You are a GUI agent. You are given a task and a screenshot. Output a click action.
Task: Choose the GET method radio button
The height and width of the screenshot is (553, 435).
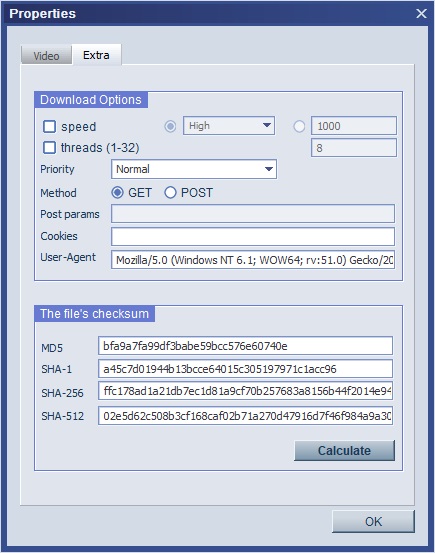pos(117,193)
